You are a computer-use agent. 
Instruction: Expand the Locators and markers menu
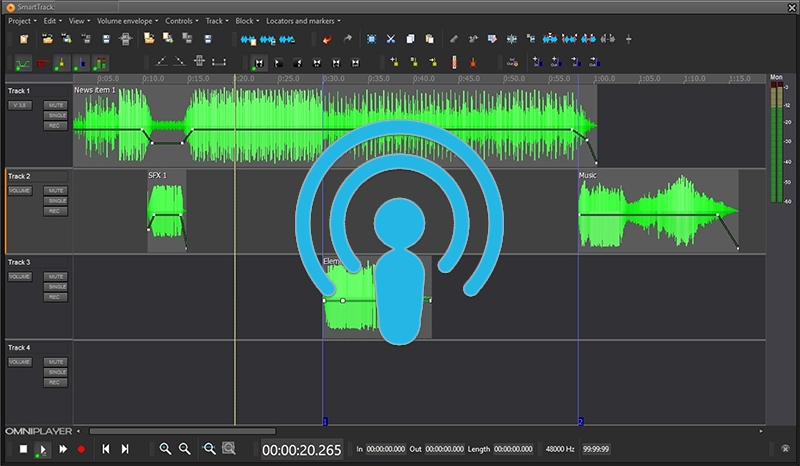303,21
